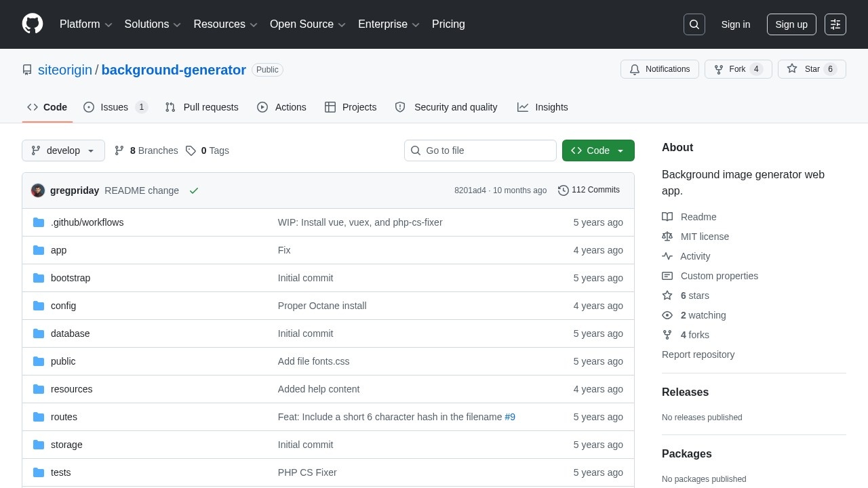Open the gregpriday author link
This screenshot has width=868, height=488.
click(75, 190)
